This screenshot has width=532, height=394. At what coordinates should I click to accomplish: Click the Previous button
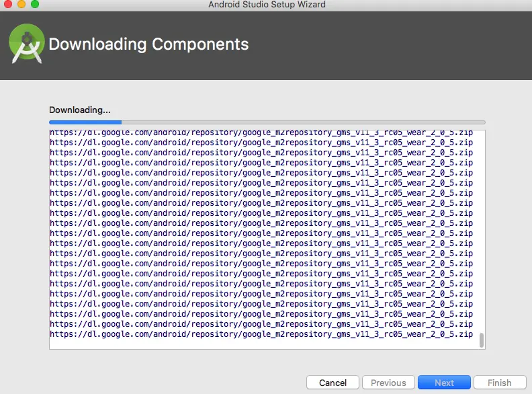click(x=388, y=383)
